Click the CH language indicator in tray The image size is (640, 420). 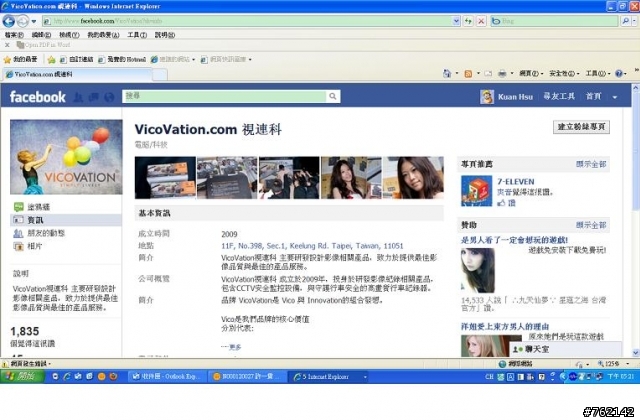coord(489,376)
